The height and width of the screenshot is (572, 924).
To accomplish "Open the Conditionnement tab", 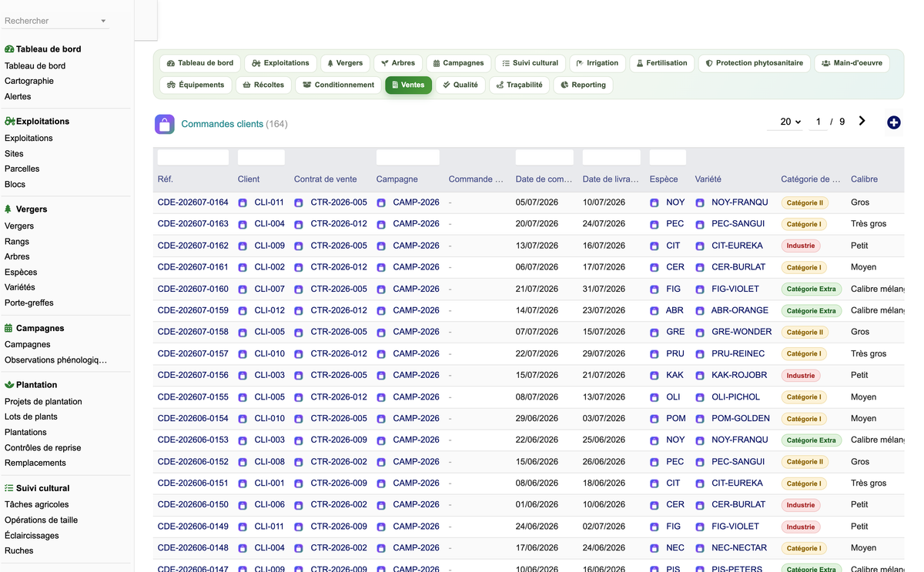I will pyautogui.click(x=339, y=85).
